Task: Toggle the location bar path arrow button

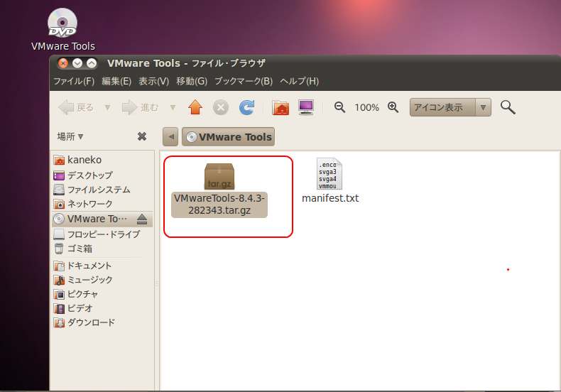Action: pos(171,137)
